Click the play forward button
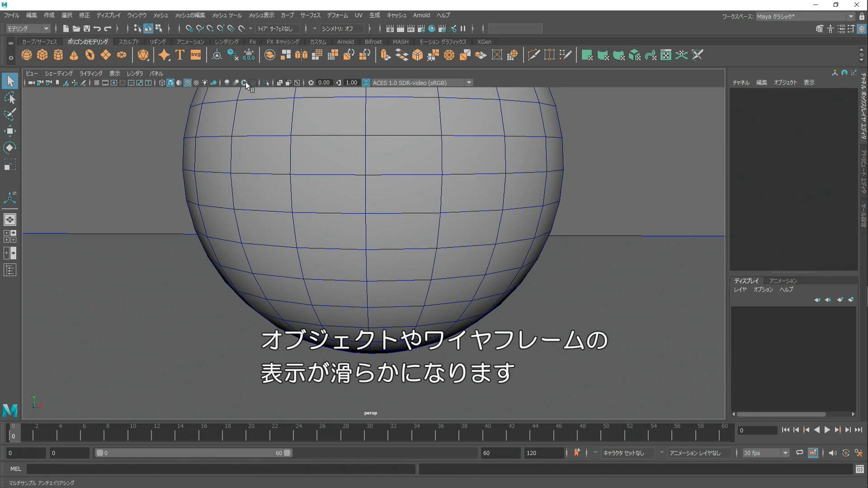Viewport: 868px width, 488px height. [x=827, y=430]
